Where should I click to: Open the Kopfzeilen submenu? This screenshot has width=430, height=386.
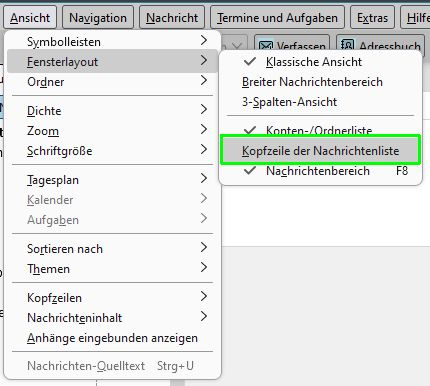(112, 298)
